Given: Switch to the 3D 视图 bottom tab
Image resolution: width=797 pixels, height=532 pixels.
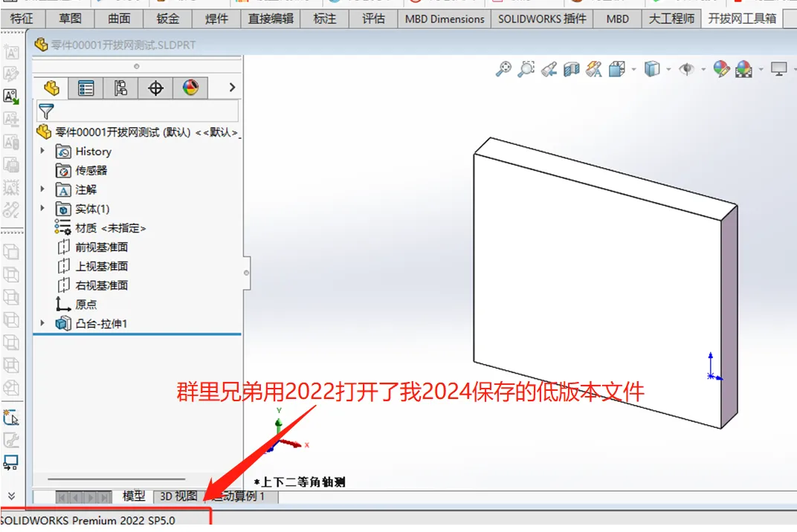Looking at the screenshot, I should [x=178, y=496].
